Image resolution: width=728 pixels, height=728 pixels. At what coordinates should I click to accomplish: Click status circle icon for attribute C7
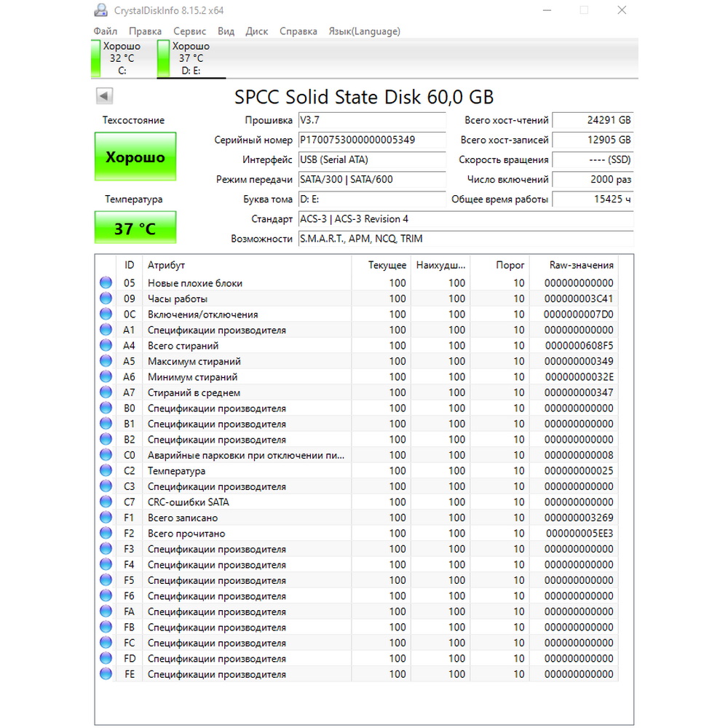click(x=106, y=502)
